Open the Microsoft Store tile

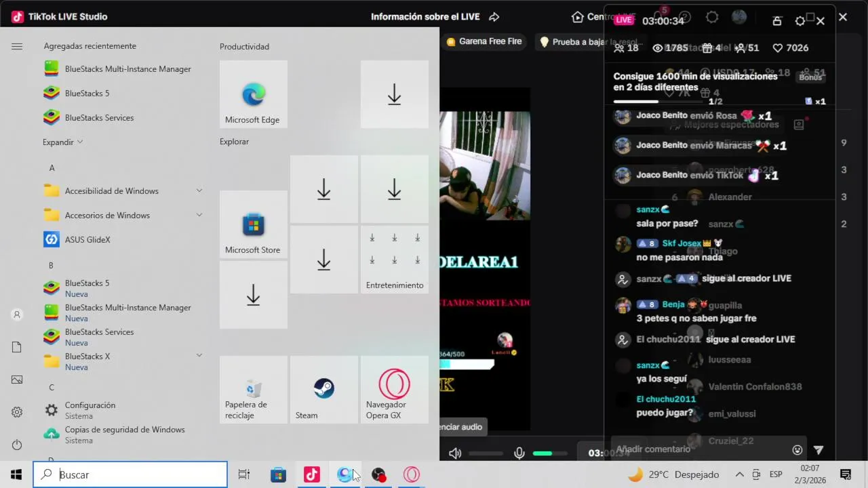tap(254, 224)
